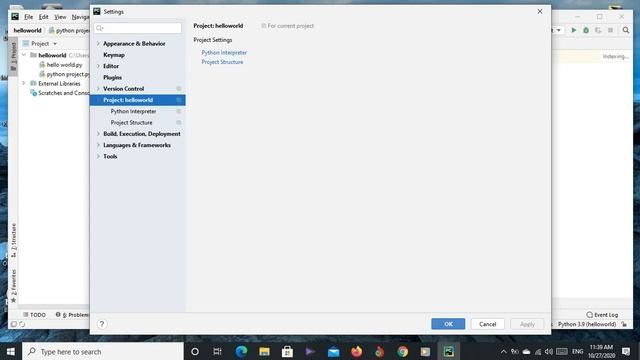This screenshot has height=360, width=640.
Task: Open Search Everywhere magnifier in PyCharm
Action: tap(626, 30)
